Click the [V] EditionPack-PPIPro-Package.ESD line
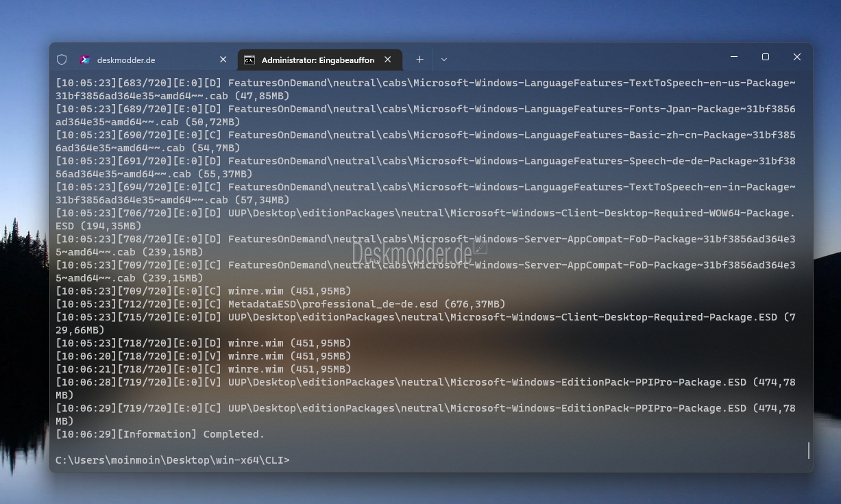Viewport: 841px width, 504px height. (x=426, y=388)
